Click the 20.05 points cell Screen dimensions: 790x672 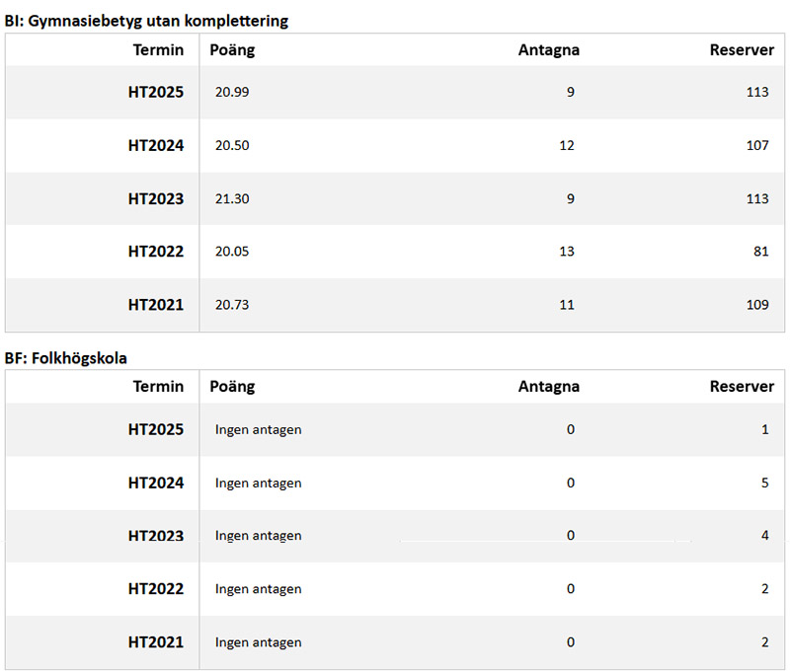coord(232,252)
